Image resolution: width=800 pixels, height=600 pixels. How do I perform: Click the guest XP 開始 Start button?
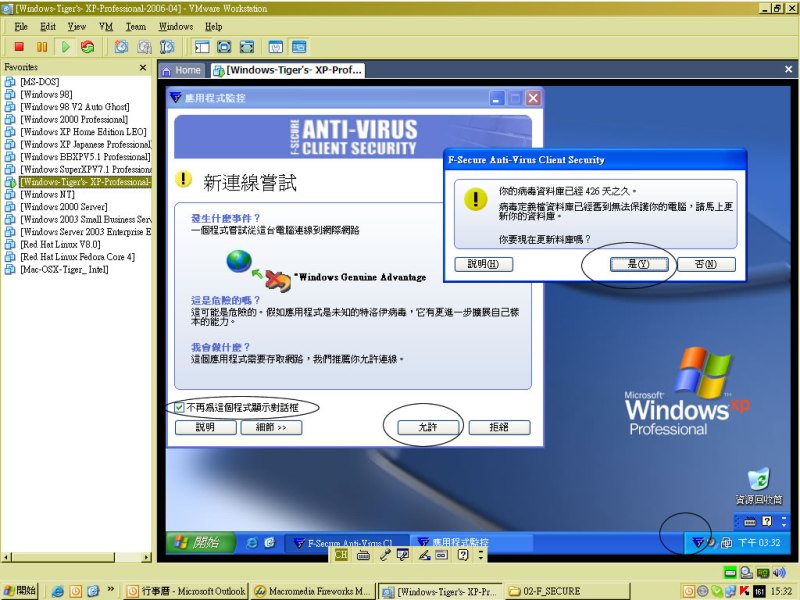(x=199, y=542)
